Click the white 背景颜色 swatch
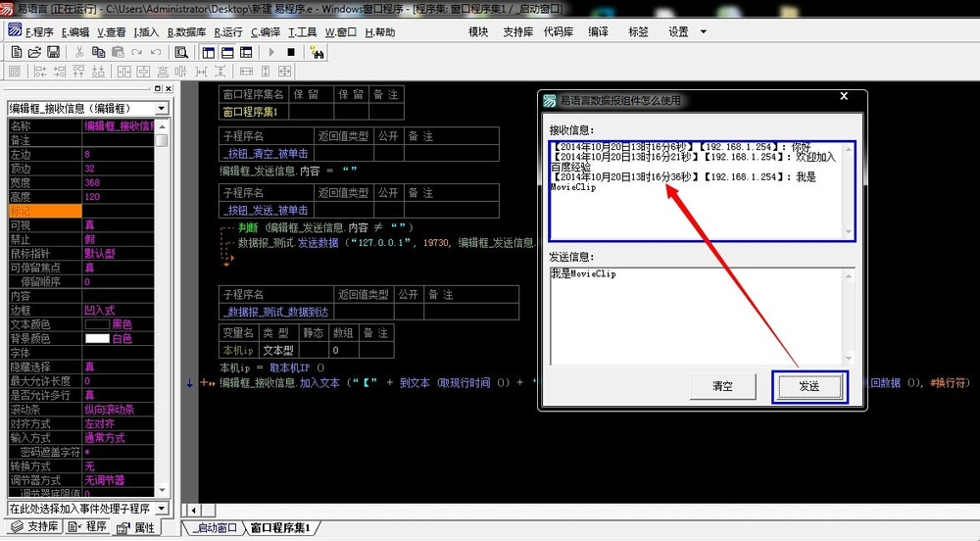Screen dimensions: 980x541 coord(97,338)
